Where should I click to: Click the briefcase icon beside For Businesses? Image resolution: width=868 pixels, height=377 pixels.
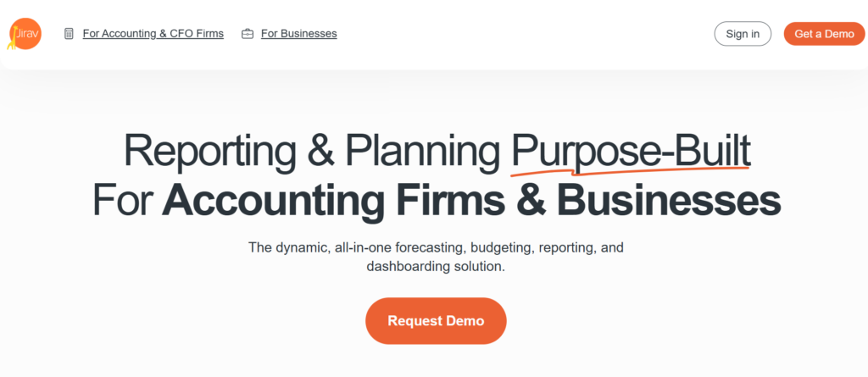[248, 34]
